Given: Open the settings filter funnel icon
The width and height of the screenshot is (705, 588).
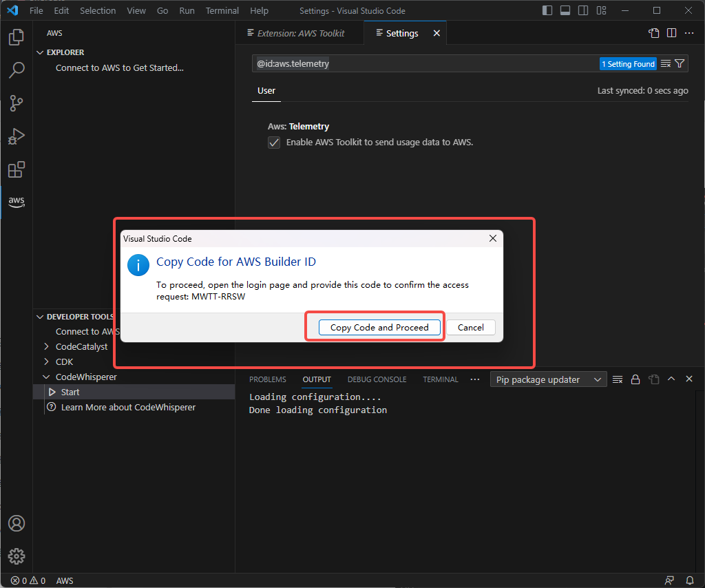Looking at the screenshot, I should click(680, 64).
